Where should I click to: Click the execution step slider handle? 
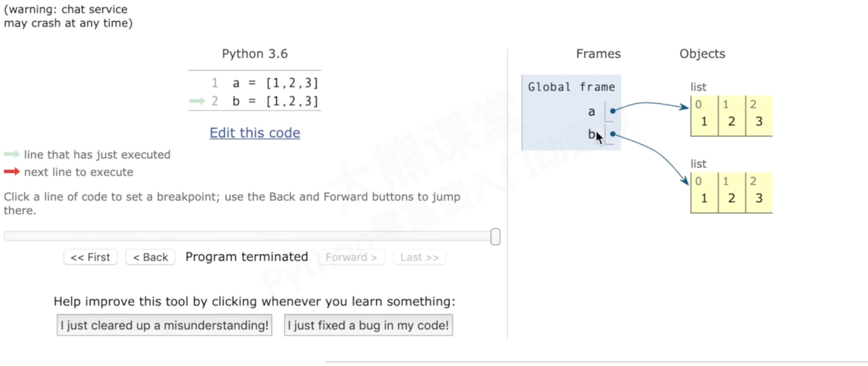(495, 237)
